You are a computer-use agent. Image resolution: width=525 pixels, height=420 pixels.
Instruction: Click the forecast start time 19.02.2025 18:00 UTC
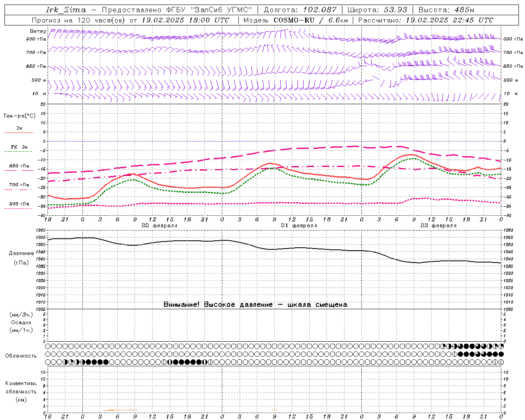tap(185, 20)
